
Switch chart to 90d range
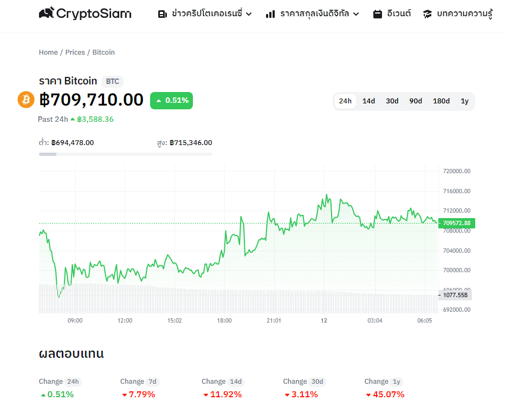click(416, 101)
